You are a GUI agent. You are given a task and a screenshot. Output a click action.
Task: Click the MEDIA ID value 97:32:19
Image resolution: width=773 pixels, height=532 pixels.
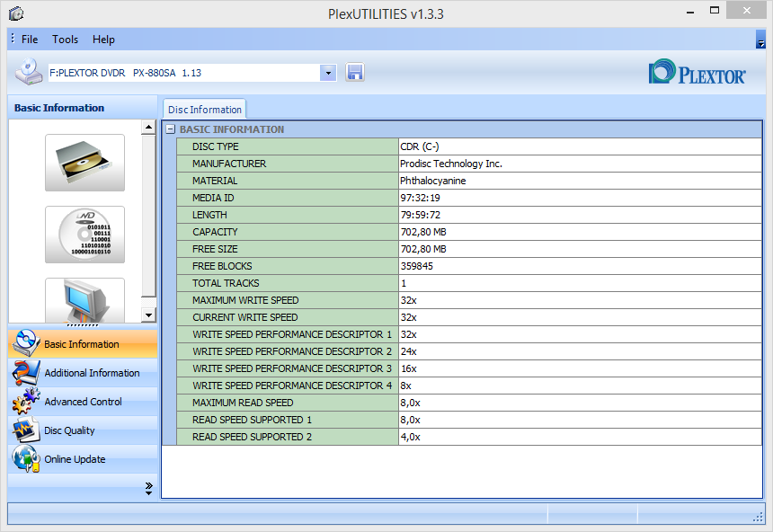click(x=420, y=198)
